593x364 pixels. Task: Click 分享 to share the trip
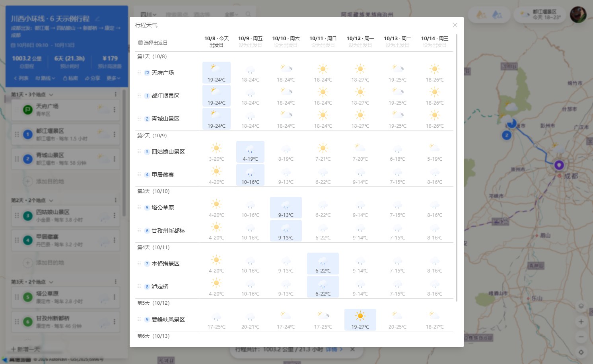point(92,78)
